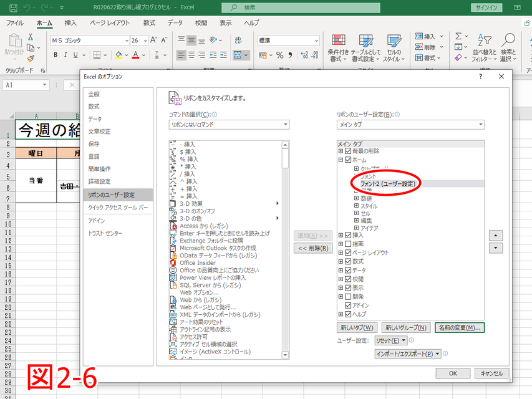Click the Move Up arrow button
Image resolution: width=532 pixels, height=399 pixels.
coord(496,236)
